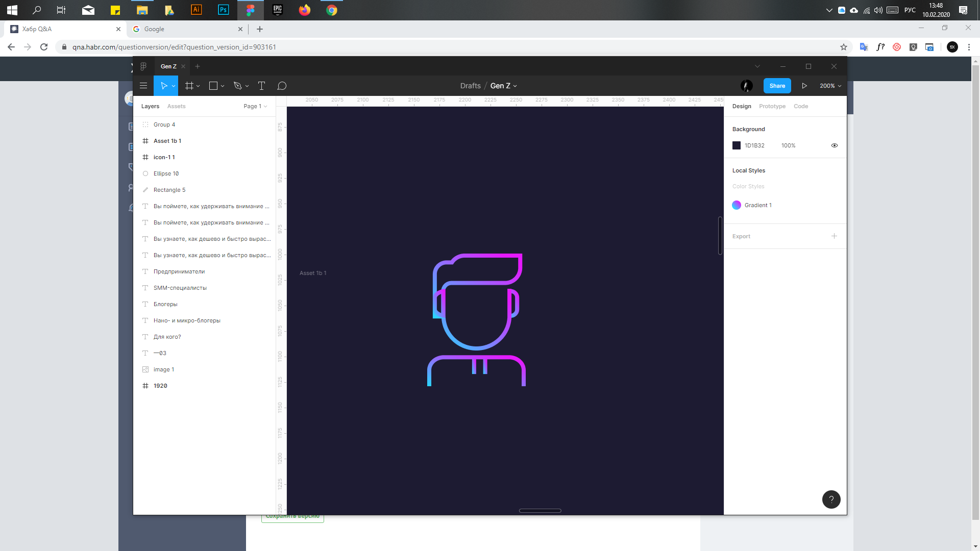
Task: Switch to Assets tab
Action: click(x=176, y=106)
